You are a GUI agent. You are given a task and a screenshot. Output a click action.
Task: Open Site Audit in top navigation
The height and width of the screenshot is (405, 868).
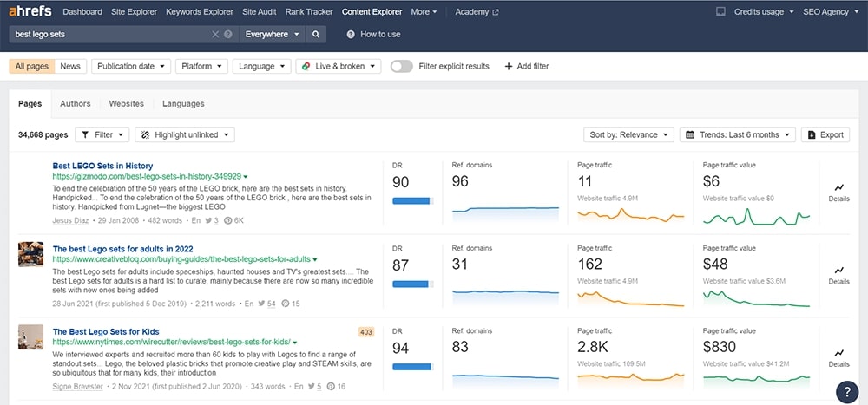pyautogui.click(x=259, y=11)
